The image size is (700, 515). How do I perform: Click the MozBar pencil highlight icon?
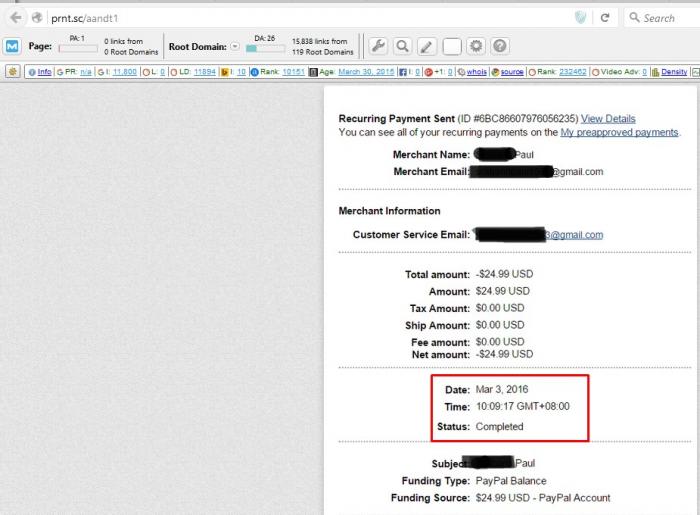(426, 46)
